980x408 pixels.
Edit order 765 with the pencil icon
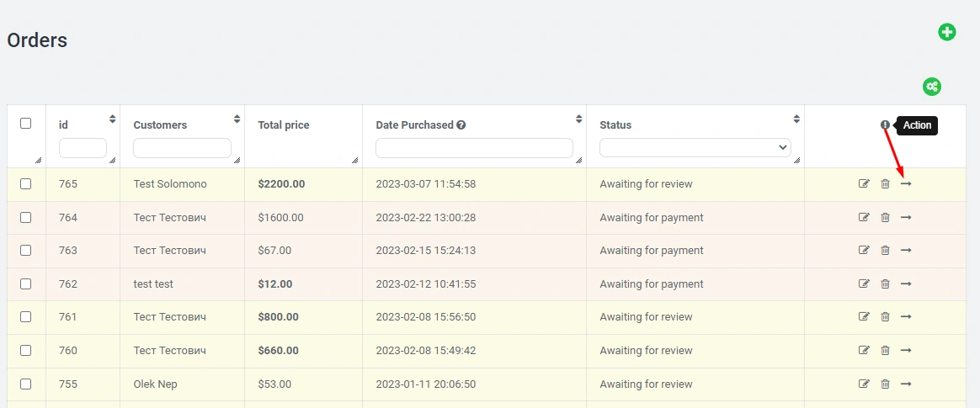864,184
